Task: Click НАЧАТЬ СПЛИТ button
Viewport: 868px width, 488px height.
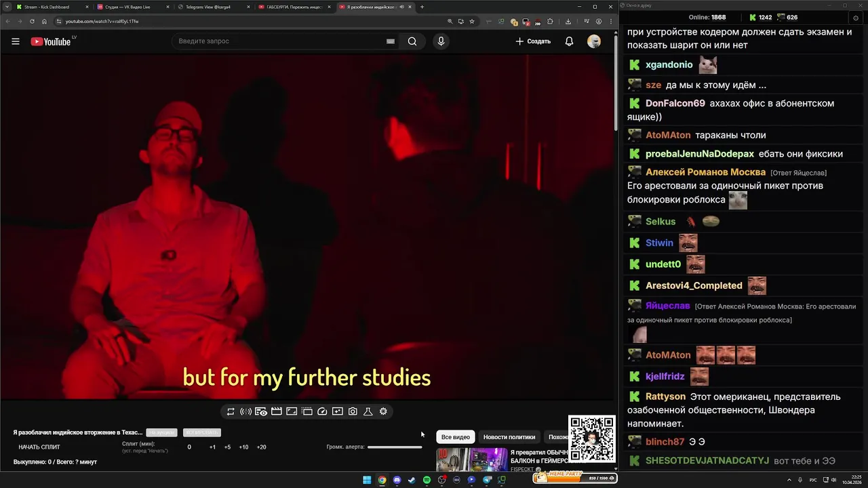Action: [x=39, y=447]
